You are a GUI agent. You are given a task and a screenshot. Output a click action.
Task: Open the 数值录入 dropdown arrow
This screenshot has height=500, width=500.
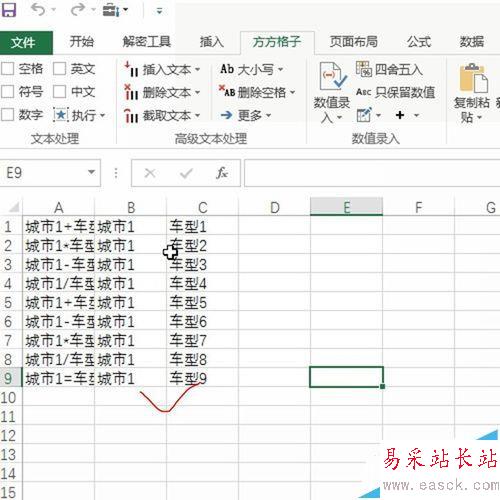point(339,117)
